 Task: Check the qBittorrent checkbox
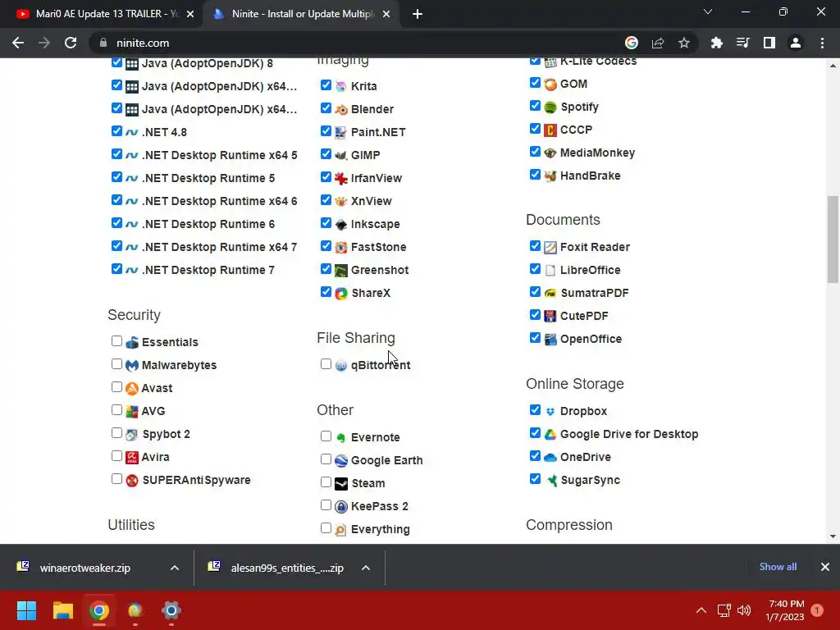click(x=326, y=364)
